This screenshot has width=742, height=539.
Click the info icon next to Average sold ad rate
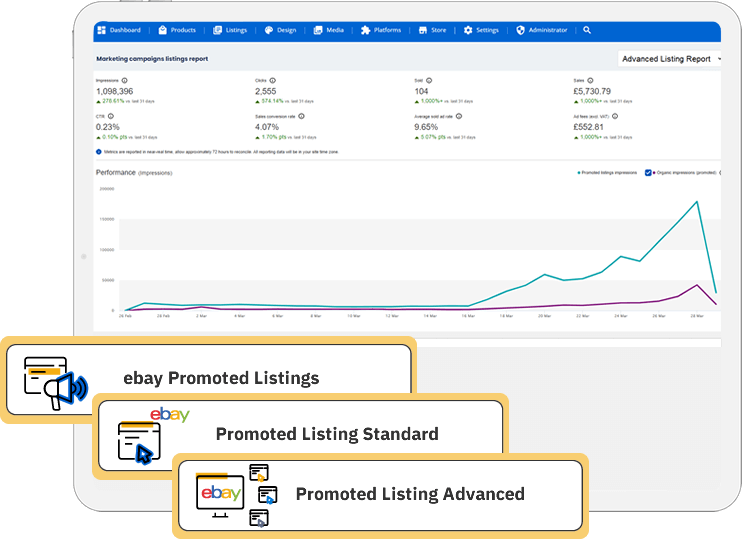[x=459, y=116]
